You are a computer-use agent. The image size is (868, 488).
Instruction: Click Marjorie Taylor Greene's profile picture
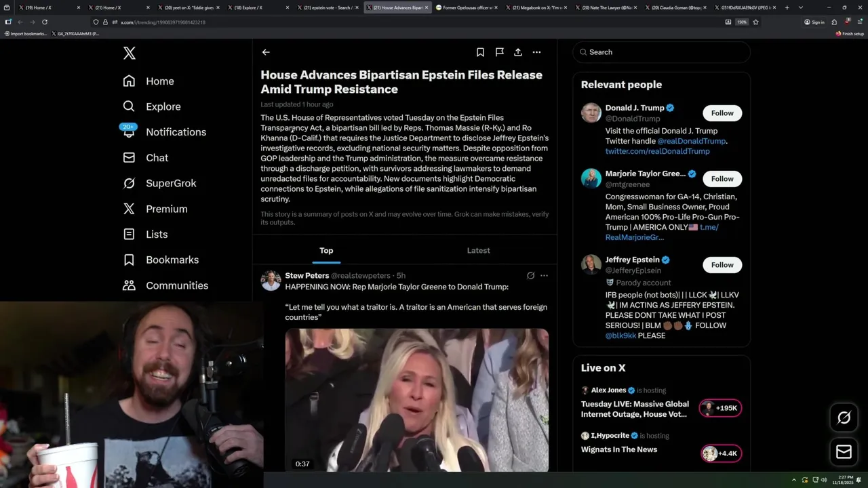[591, 178]
